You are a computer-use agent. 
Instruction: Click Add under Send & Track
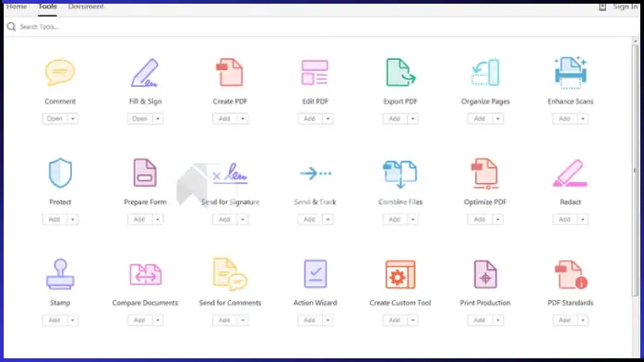click(x=310, y=220)
